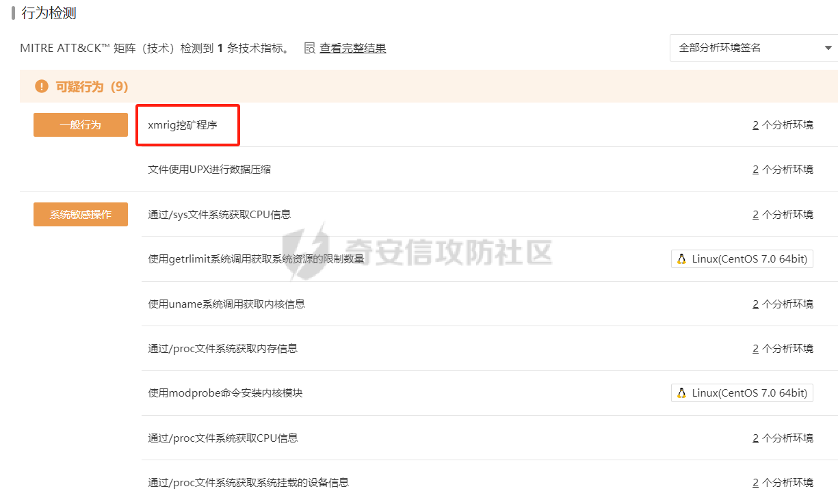Open 查看完整结果 link
This screenshot has width=838, height=504.
[x=352, y=48]
